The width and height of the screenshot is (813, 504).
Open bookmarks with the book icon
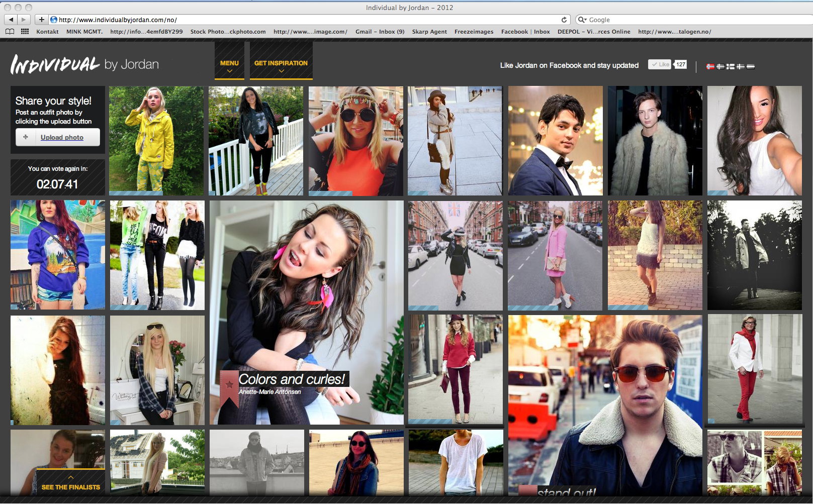[10, 32]
